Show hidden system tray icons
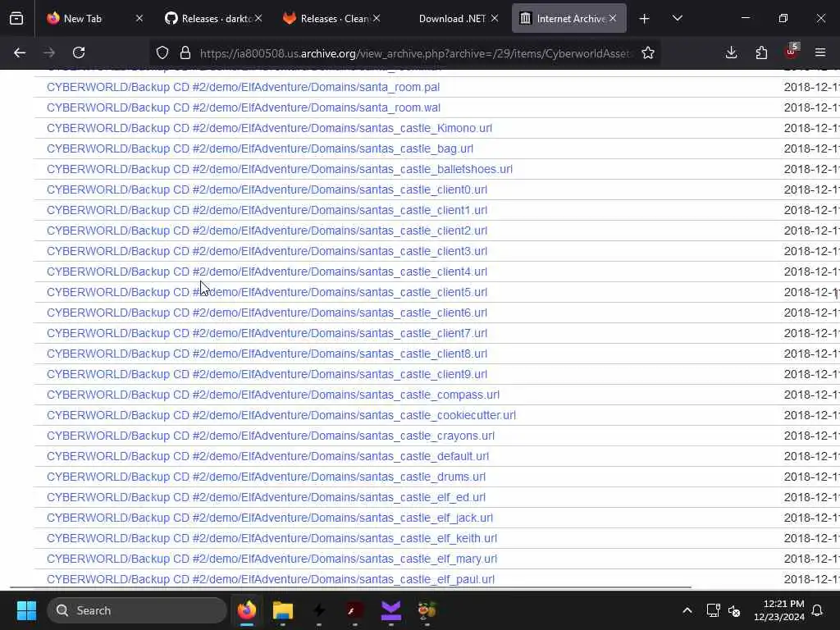840x630 pixels. click(x=687, y=610)
